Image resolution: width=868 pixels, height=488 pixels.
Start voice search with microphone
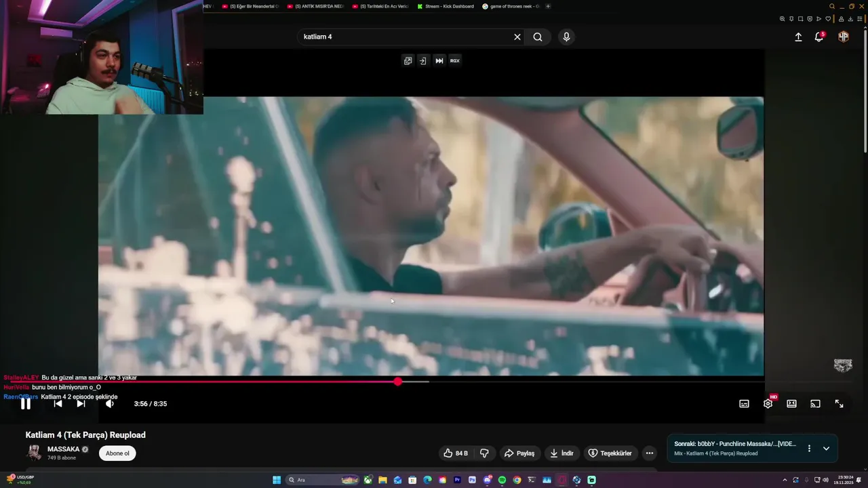[566, 37]
